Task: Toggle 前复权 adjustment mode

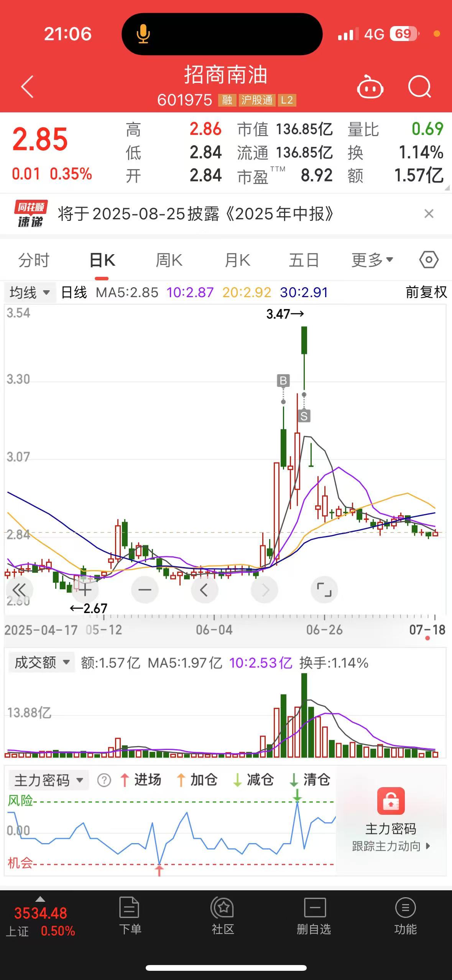Action: 426,292
